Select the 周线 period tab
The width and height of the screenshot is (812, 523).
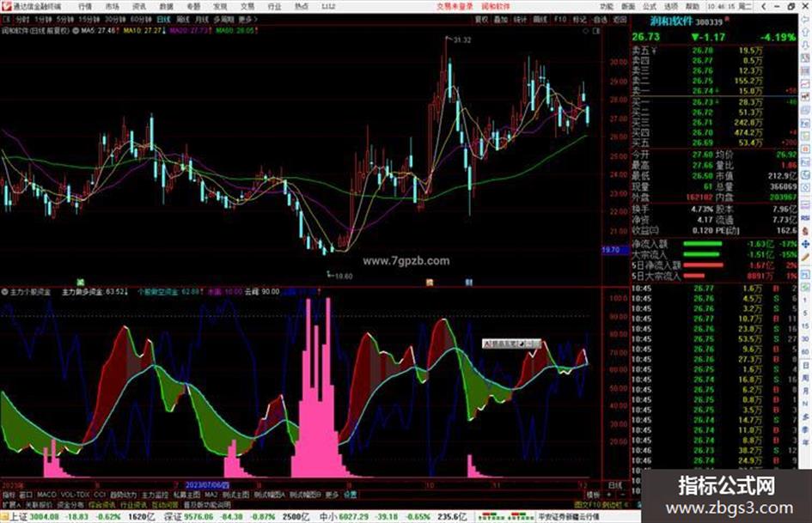(x=183, y=19)
